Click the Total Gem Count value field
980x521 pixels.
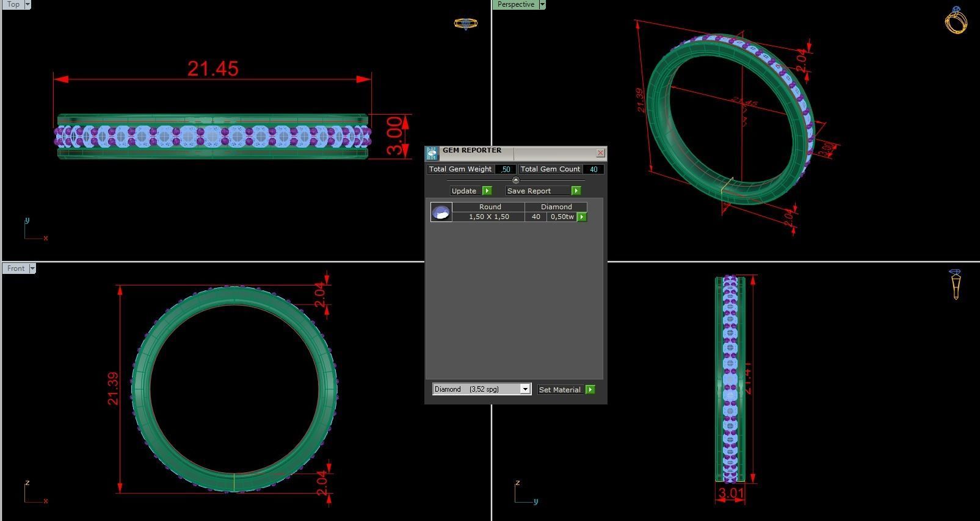pyautogui.click(x=593, y=169)
